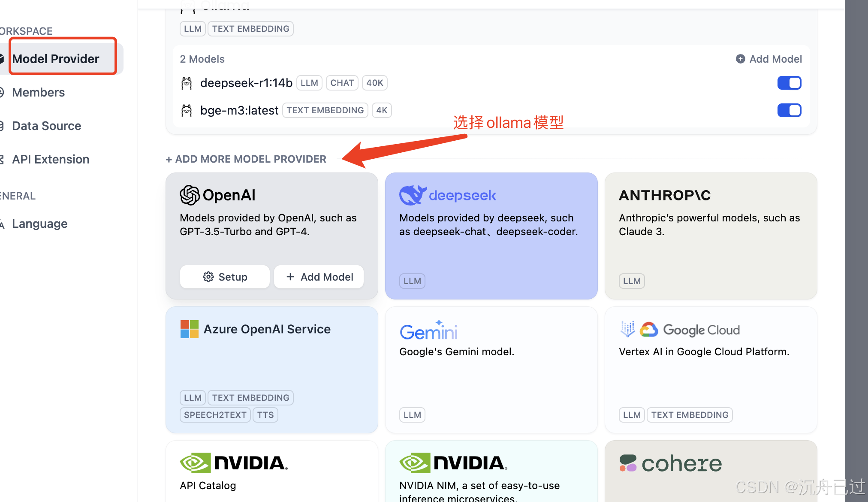Click the CHAT tag on deepseek-r1:14b

342,83
